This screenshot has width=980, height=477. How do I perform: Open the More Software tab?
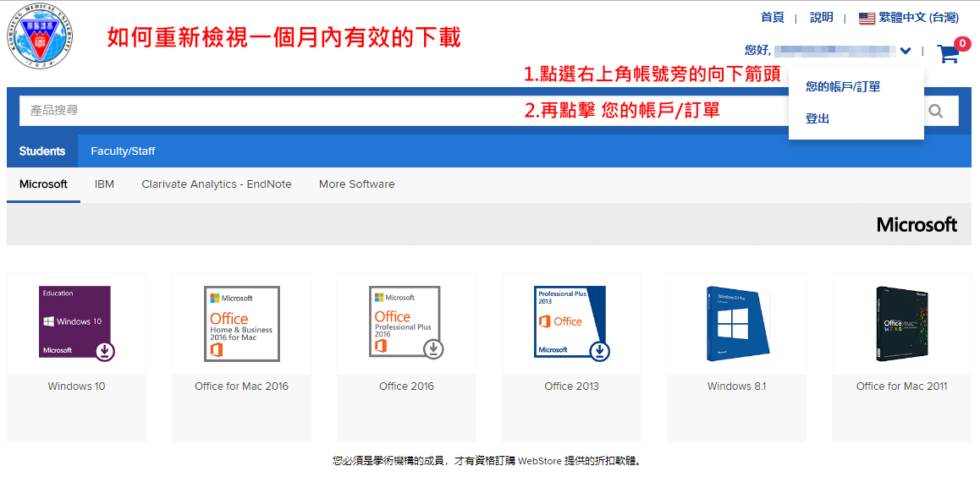pyautogui.click(x=357, y=184)
